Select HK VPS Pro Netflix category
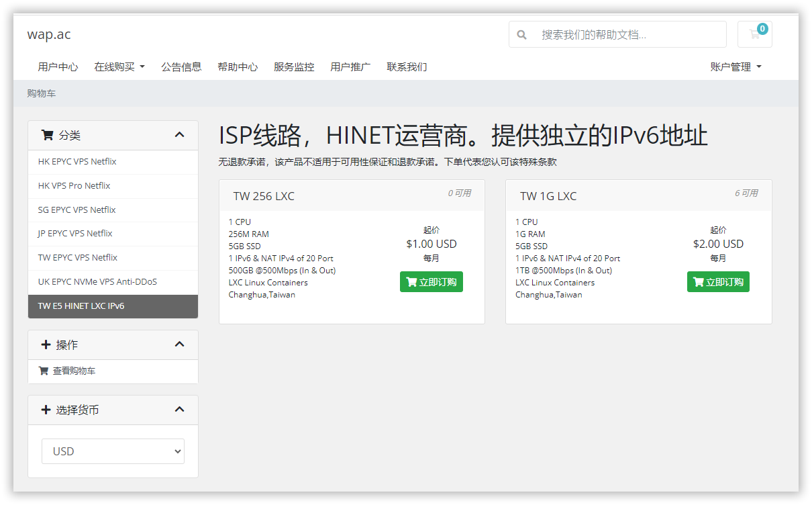812x505 pixels. [x=113, y=186]
